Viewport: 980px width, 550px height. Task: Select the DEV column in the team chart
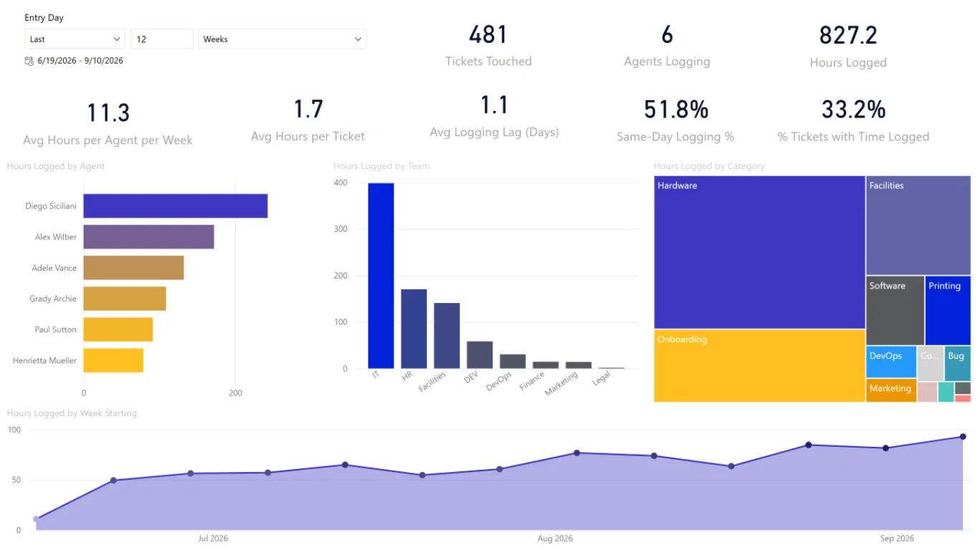tap(480, 354)
